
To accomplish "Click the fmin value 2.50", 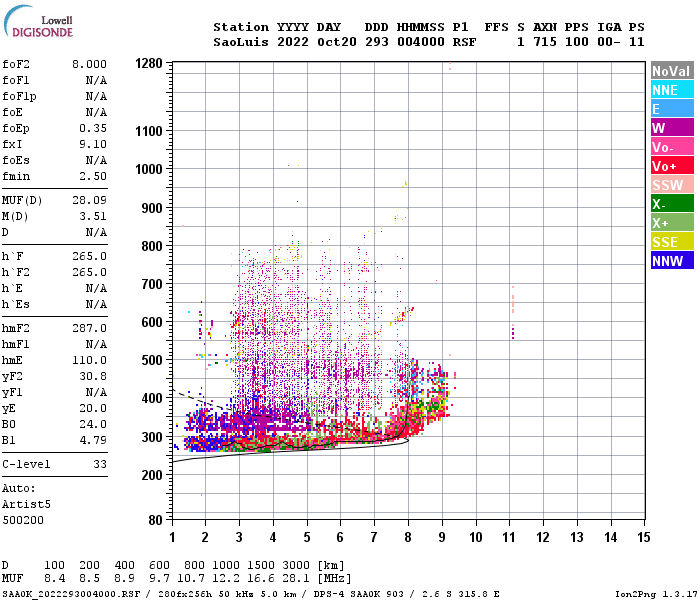I will pyautogui.click(x=93, y=176).
